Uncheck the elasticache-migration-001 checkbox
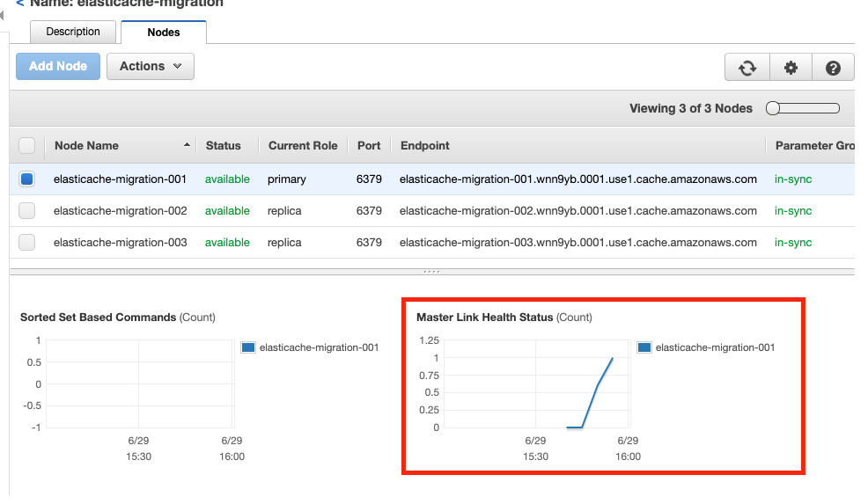 26,179
